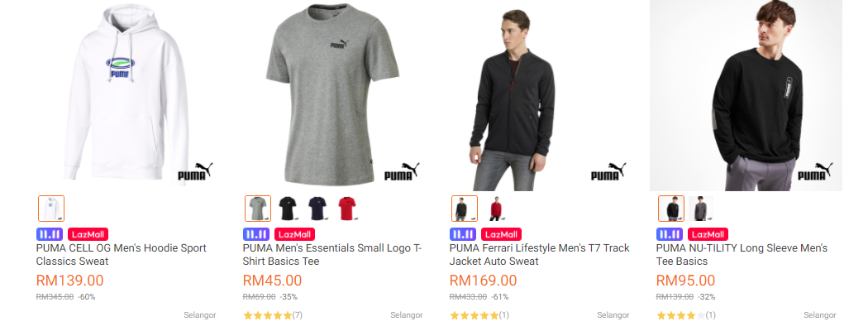Click the LazMall badge on CELL OG Hoodie

pyautogui.click(x=88, y=234)
